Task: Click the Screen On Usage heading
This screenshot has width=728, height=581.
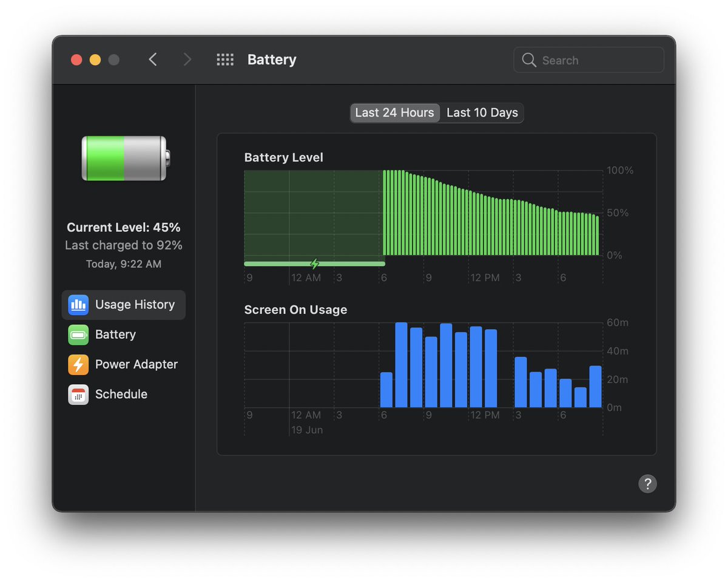Action: tap(295, 310)
